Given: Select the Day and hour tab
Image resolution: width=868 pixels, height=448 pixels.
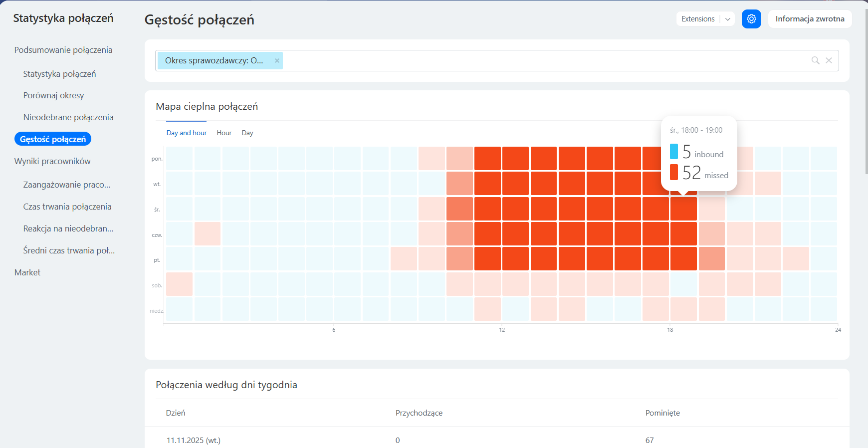Looking at the screenshot, I should 187,133.
